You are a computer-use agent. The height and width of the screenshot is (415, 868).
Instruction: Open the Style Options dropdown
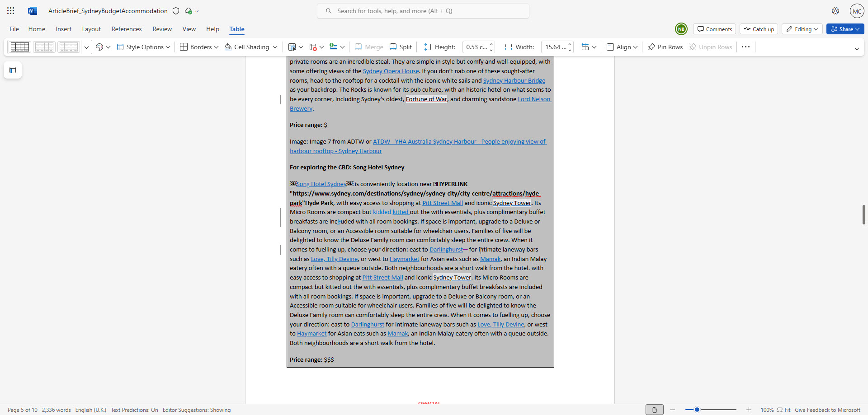(x=143, y=47)
